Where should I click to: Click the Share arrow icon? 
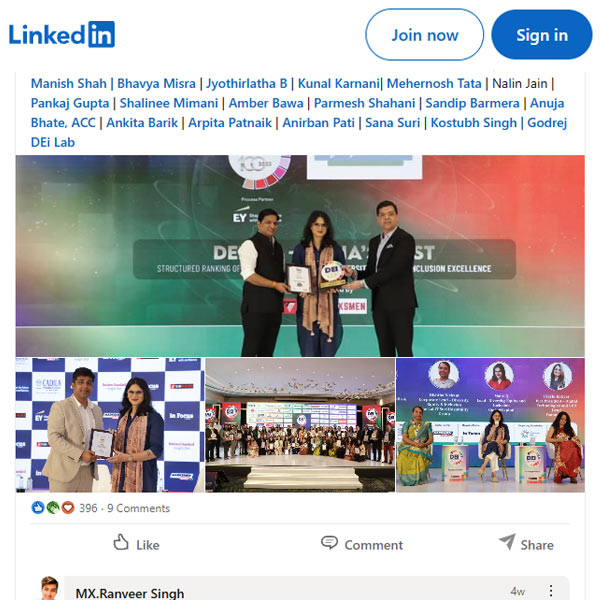pos(507,542)
